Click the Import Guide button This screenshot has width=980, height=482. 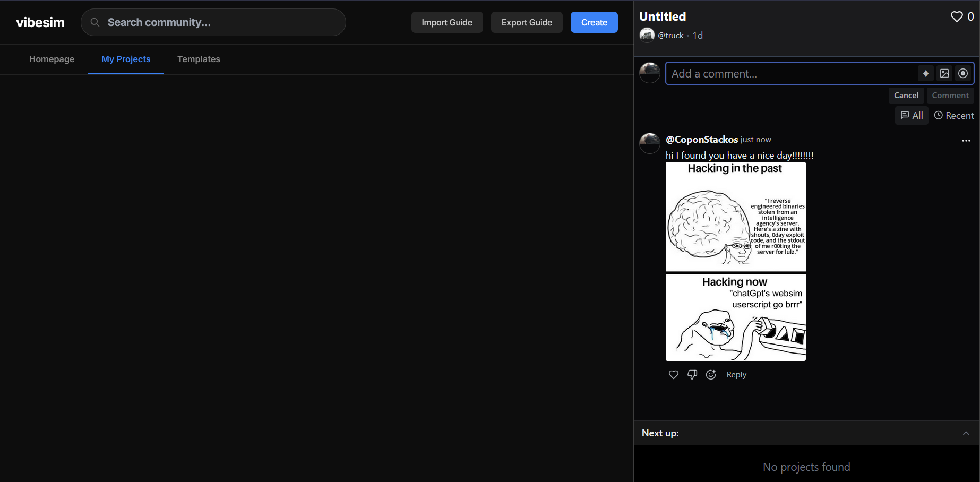coord(446,22)
